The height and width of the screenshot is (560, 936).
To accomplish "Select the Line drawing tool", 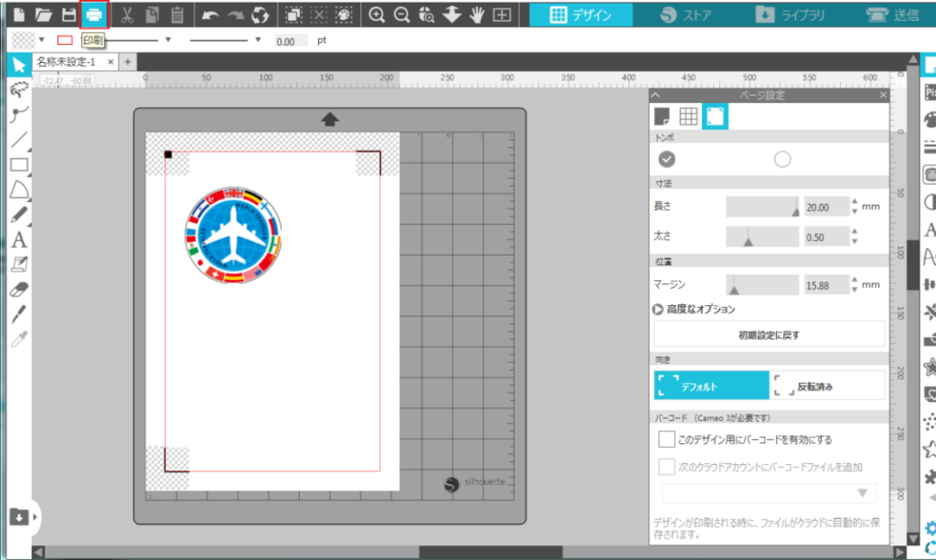I will (x=19, y=140).
